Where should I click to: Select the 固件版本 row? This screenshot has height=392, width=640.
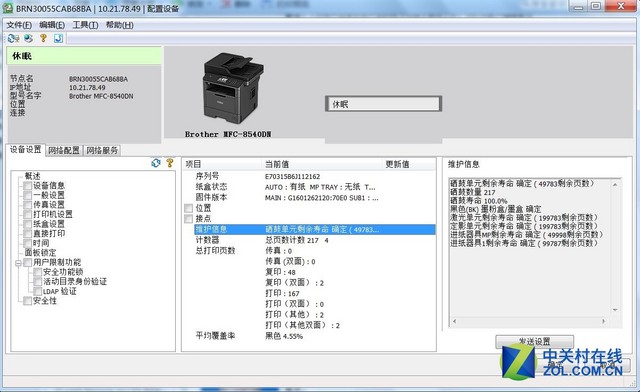(211, 197)
